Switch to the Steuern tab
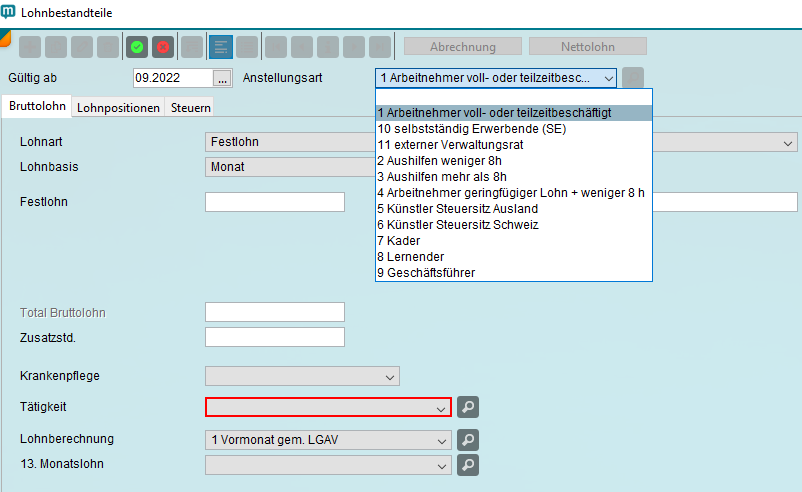This screenshot has width=802, height=492. (191, 108)
